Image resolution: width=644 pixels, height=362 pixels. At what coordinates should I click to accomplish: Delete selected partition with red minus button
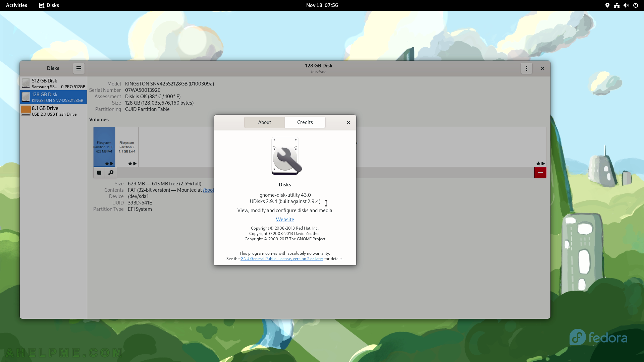tap(540, 173)
